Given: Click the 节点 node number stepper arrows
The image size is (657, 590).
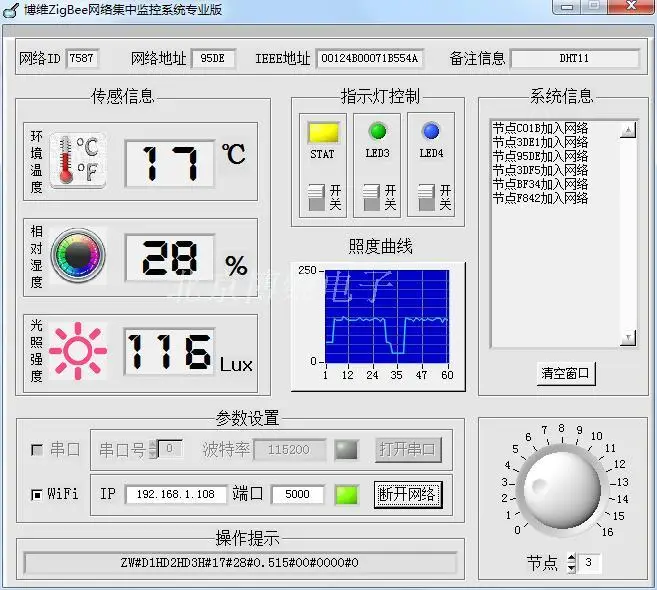Looking at the screenshot, I should [571, 563].
